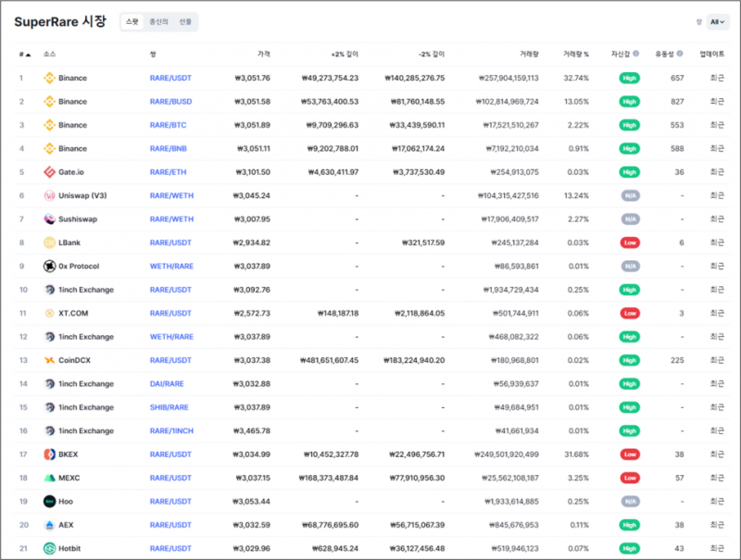Open info icon beside 유동성 header
The image size is (741, 560).
click(680, 54)
